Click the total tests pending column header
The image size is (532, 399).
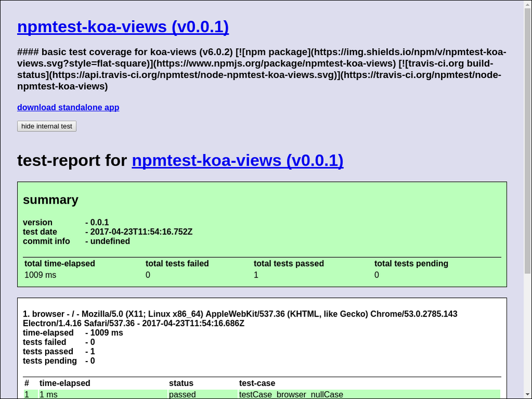[x=411, y=263]
